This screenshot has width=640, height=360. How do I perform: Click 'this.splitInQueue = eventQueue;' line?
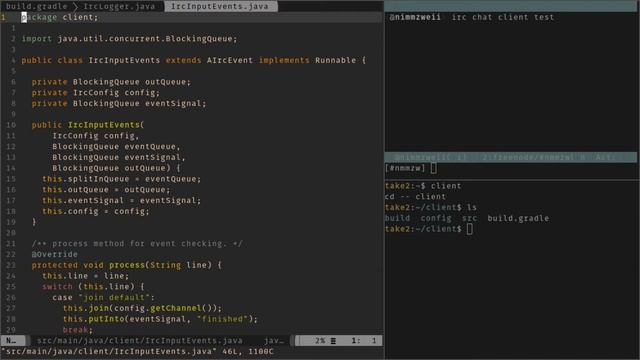pos(122,179)
